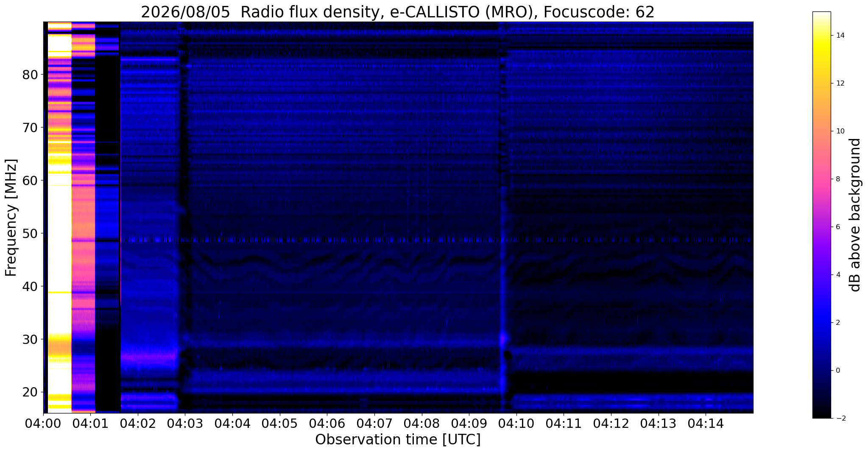
Task: Click the colorbar tick label 8
Action: tap(837, 179)
